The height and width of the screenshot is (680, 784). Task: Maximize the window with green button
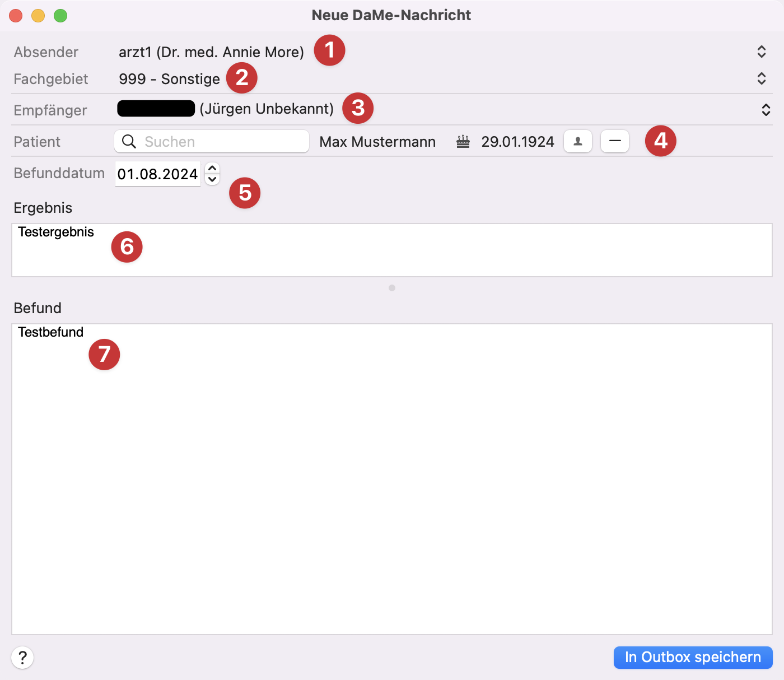60,16
